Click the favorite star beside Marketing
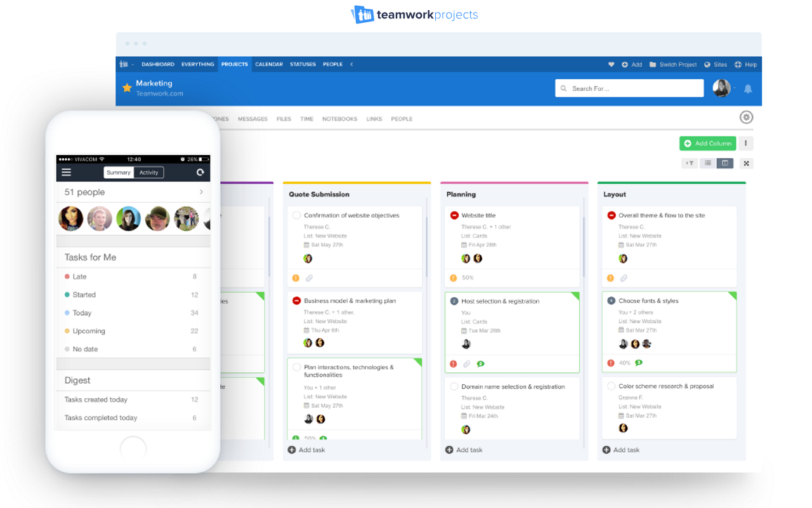The image size is (812, 508). (127, 88)
